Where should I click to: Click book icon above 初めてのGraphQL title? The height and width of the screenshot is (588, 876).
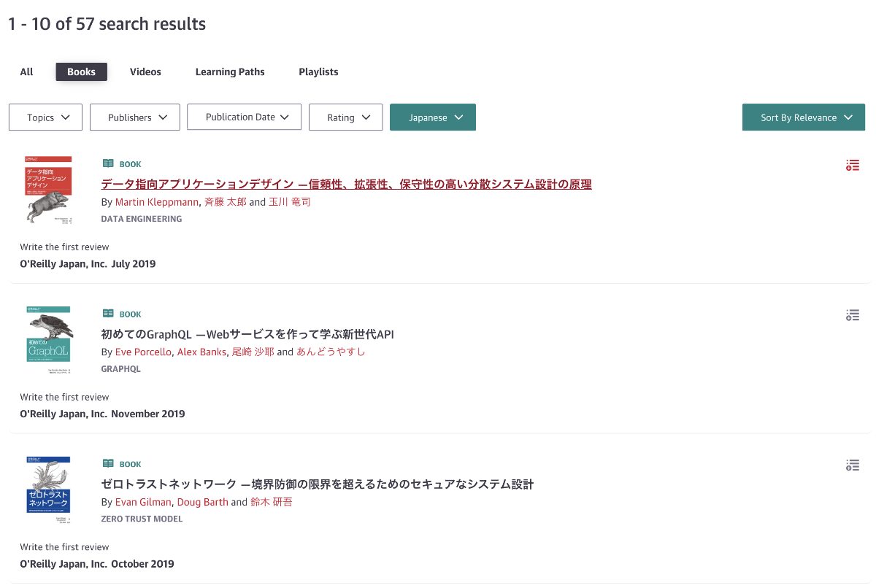coord(108,314)
